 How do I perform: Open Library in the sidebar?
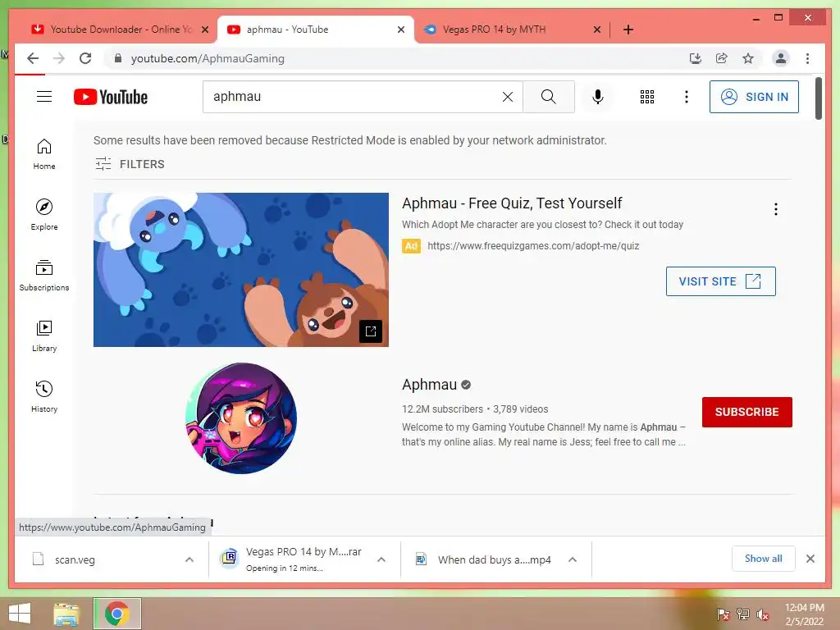click(44, 336)
